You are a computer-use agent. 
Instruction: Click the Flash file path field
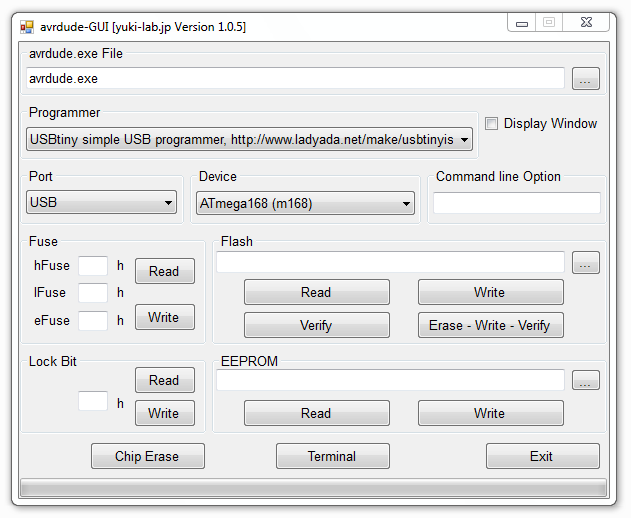[x=390, y=262]
